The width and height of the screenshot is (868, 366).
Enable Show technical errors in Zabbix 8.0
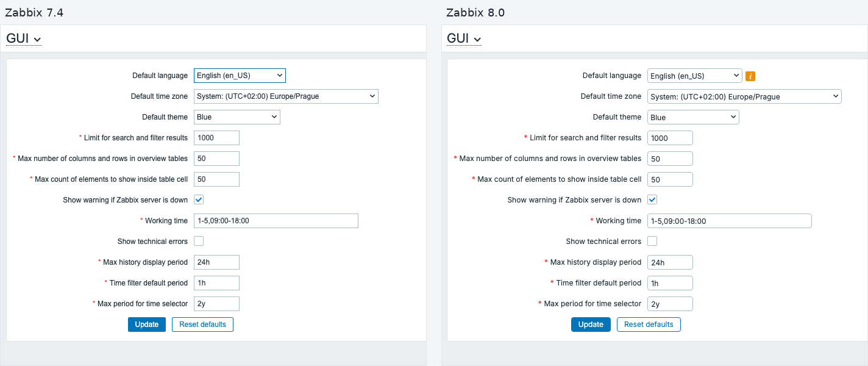click(652, 241)
